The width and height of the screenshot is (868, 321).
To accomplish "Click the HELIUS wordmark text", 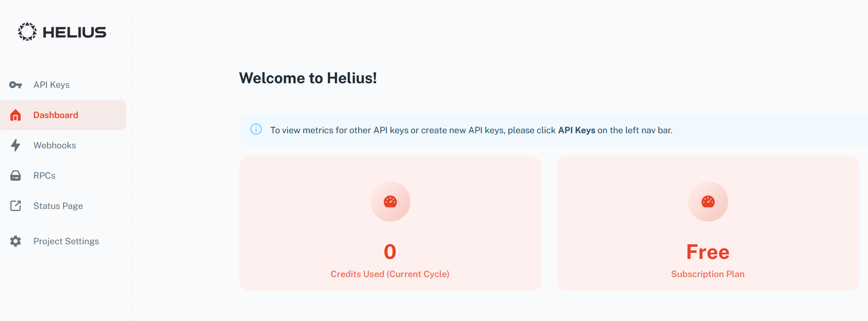I will tap(75, 32).
